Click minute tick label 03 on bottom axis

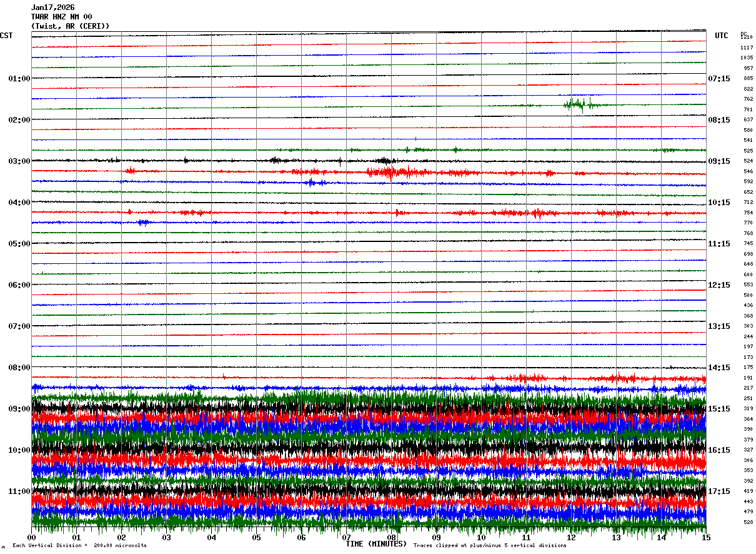pos(166,538)
